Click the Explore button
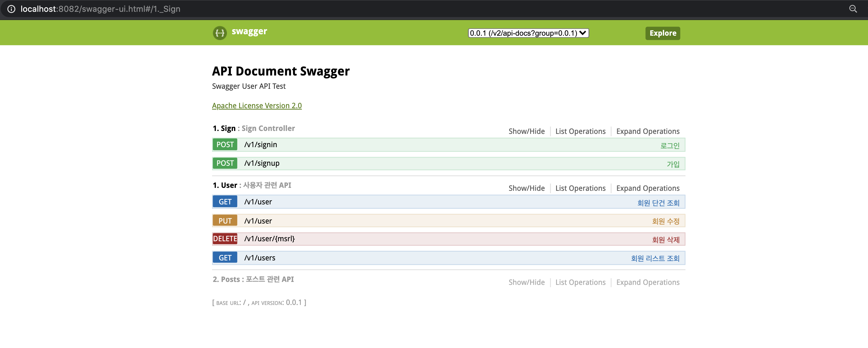 (x=662, y=33)
